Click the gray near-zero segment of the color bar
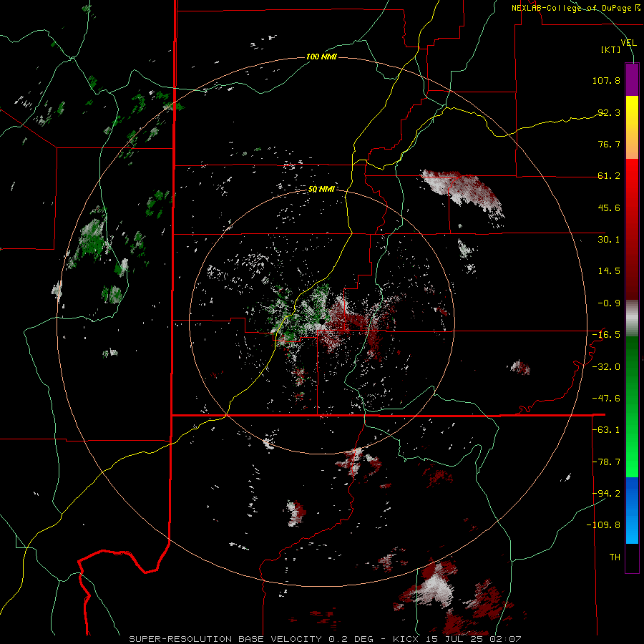Image resolution: width=644 pixels, height=644 pixels. [x=632, y=318]
